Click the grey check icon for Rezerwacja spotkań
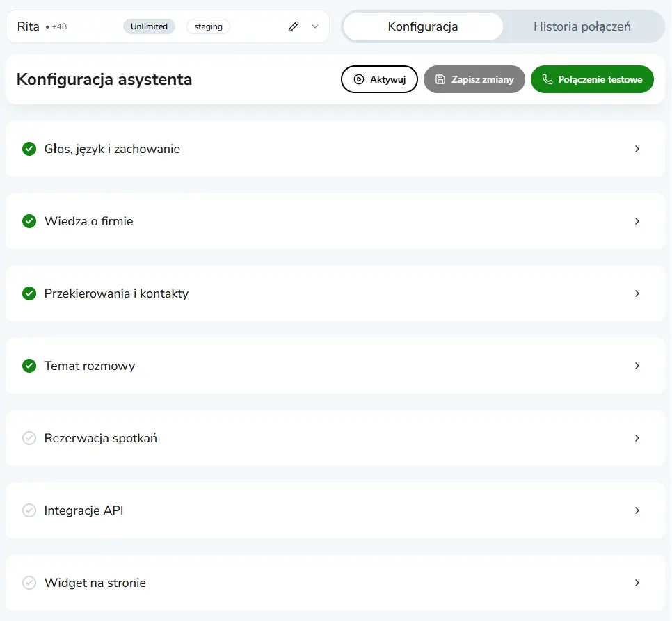Screen dimensions: 672x621 [x=29, y=439]
